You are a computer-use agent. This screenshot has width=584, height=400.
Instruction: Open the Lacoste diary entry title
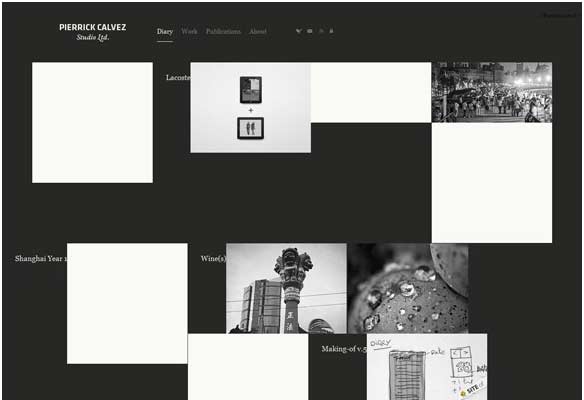pyautogui.click(x=178, y=77)
